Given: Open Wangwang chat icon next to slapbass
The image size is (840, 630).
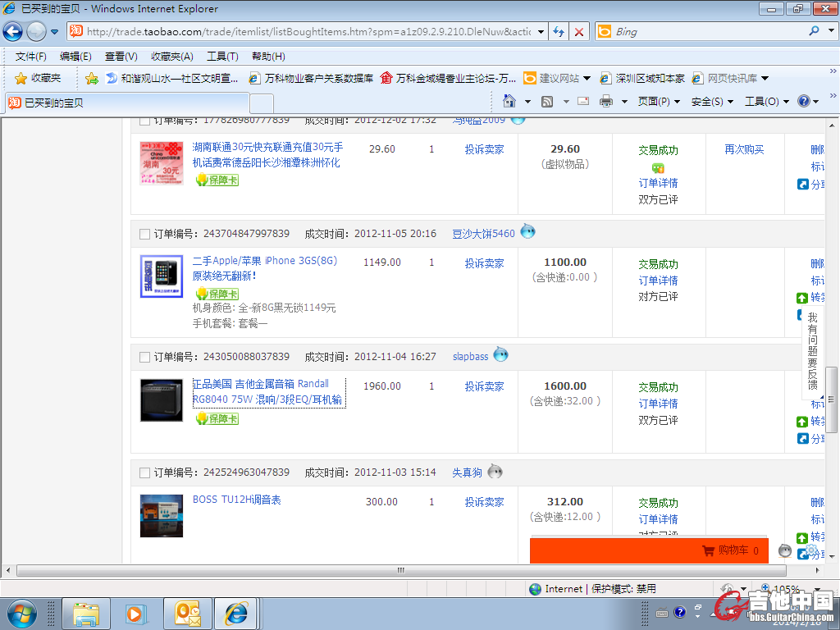Looking at the screenshot, I should point(500,355).
